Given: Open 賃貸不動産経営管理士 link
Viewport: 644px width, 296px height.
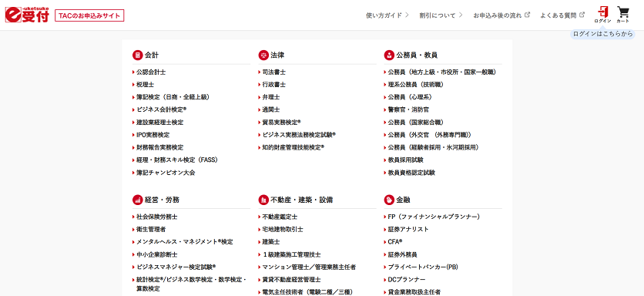Looking at the screenshot, I should click(292, 280).
